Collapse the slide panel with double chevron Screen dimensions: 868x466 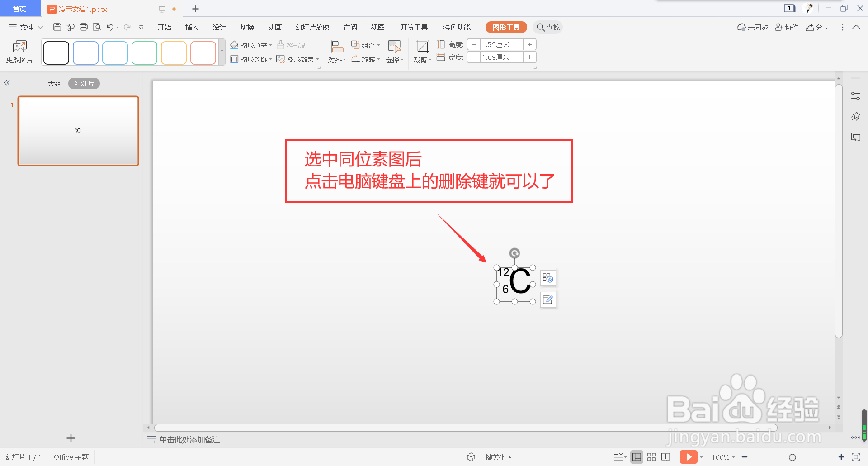(x=7, y=83)
